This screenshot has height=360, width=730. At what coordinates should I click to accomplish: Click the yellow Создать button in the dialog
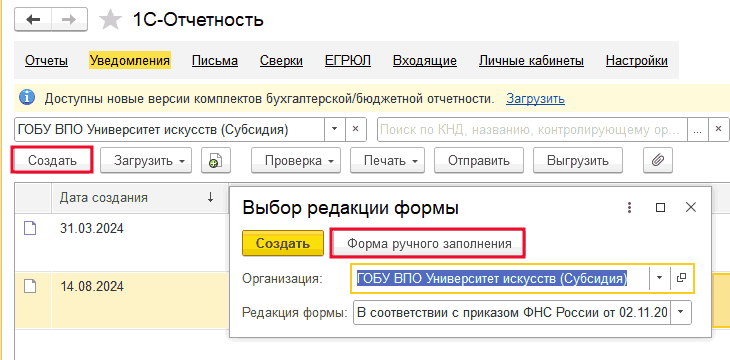click(283, 243)
